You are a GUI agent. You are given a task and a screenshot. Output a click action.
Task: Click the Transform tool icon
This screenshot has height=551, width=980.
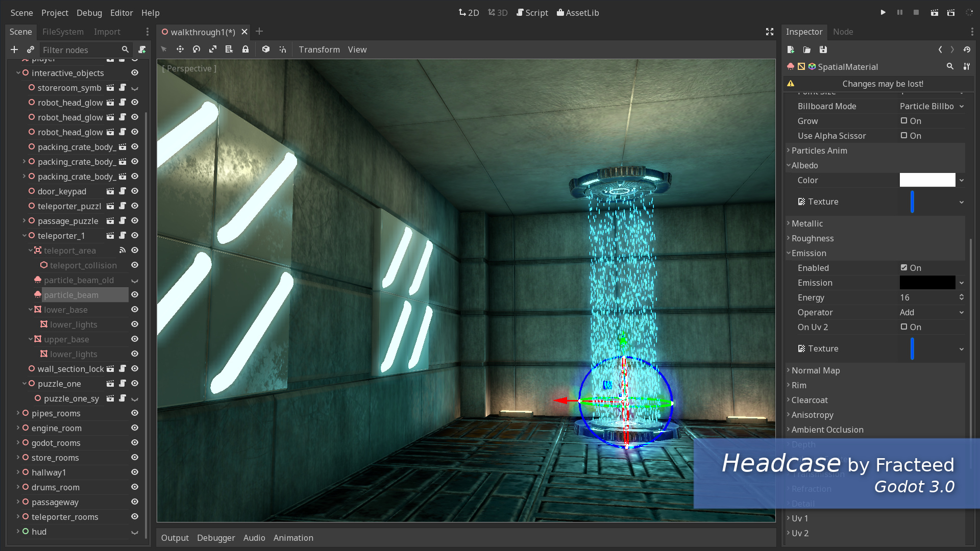318,49
